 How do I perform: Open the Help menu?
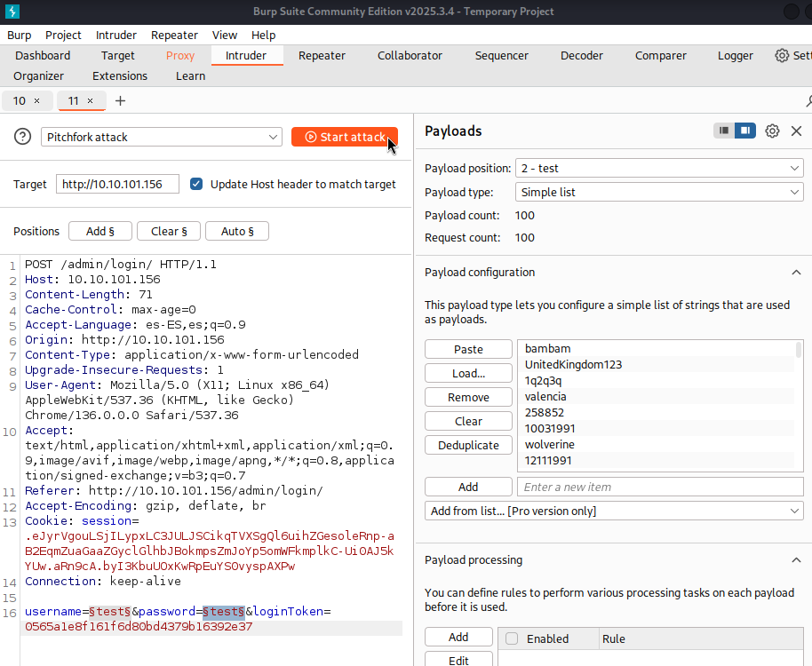click(264, 36)
